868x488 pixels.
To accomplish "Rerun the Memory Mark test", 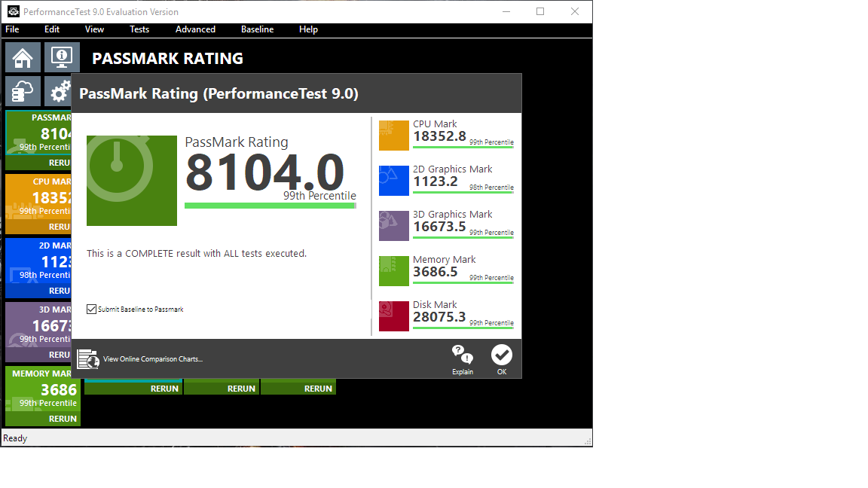I will (43, 419).
